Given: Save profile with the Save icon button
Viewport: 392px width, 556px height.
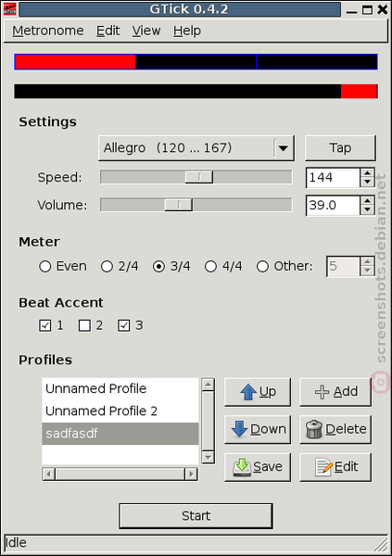Looking at the screenshot, I should 258,467.
